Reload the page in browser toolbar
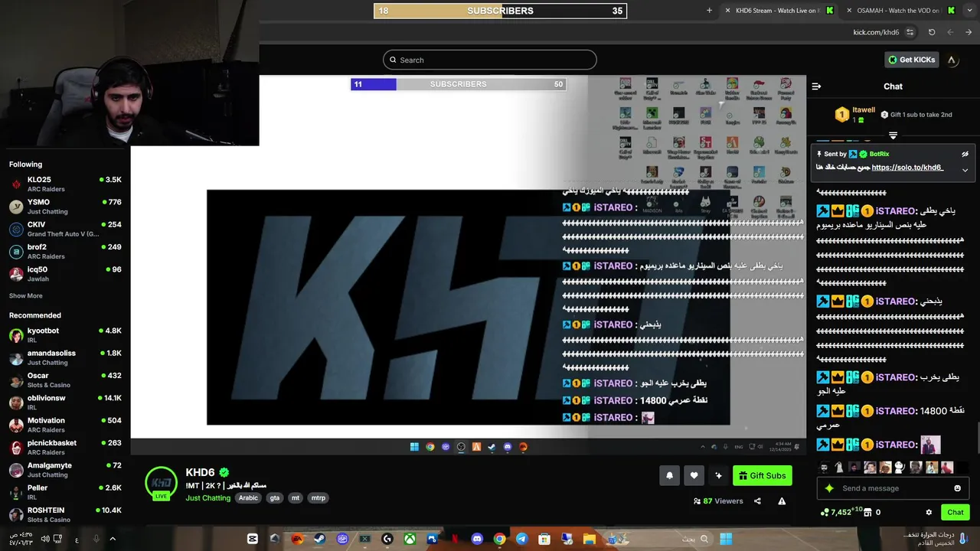Image resolution: width=980 pixels, height=551 pixels. [x=932, y=32]
